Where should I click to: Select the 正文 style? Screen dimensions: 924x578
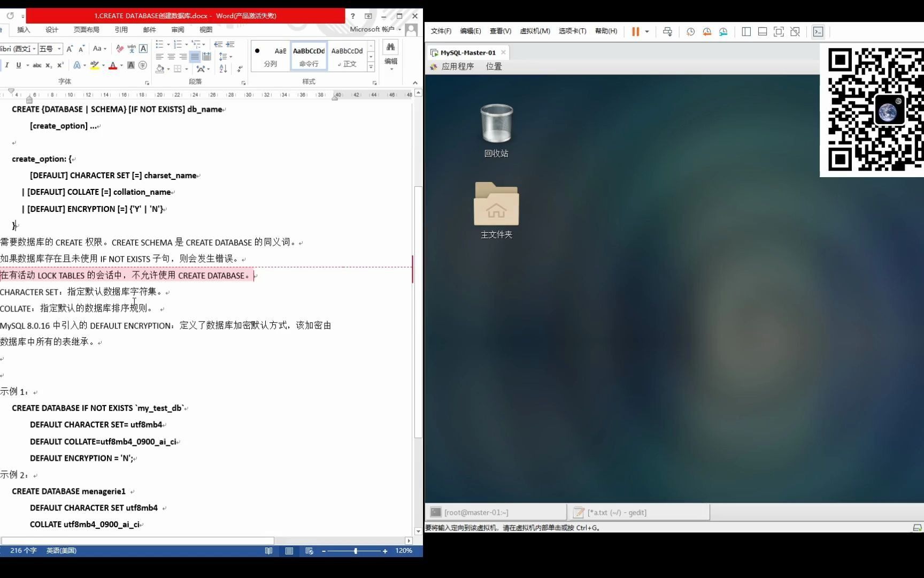(x=347, y=56)
